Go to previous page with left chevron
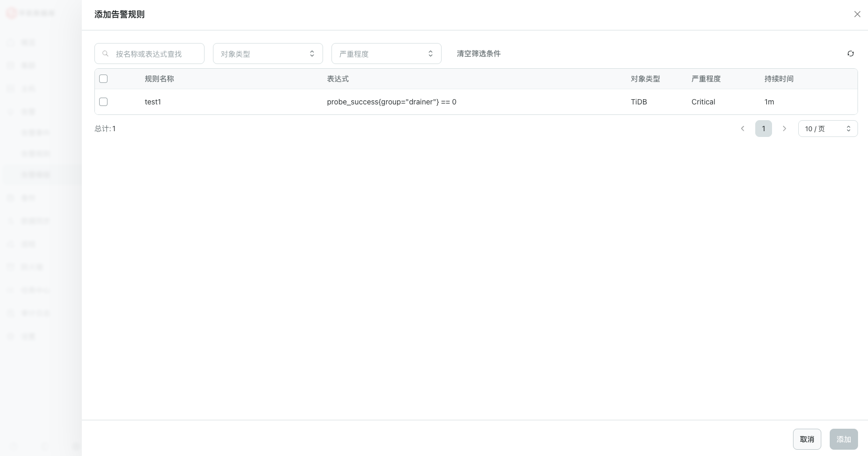Screen dimensions: 868x456 coord(742,129)
